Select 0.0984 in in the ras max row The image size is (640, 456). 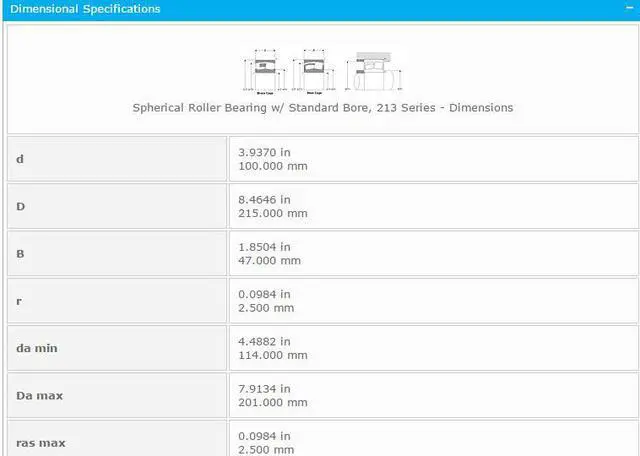[x=264, y=436]
